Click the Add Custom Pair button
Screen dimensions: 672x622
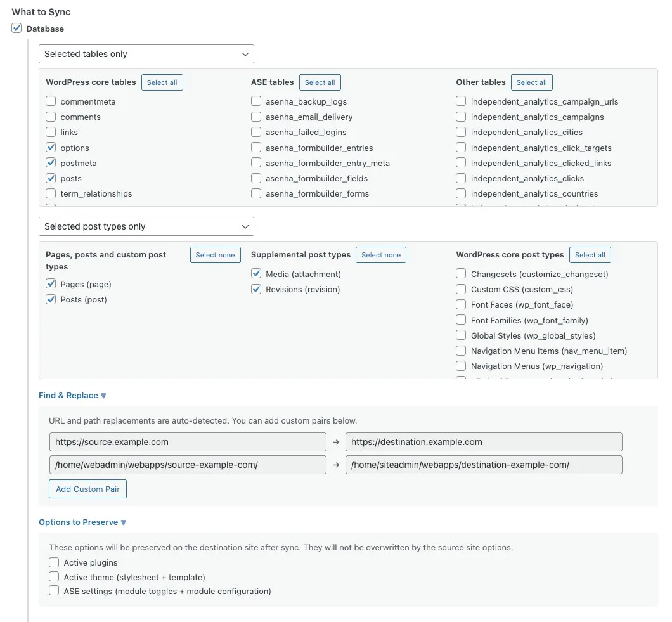coord(88,489)
